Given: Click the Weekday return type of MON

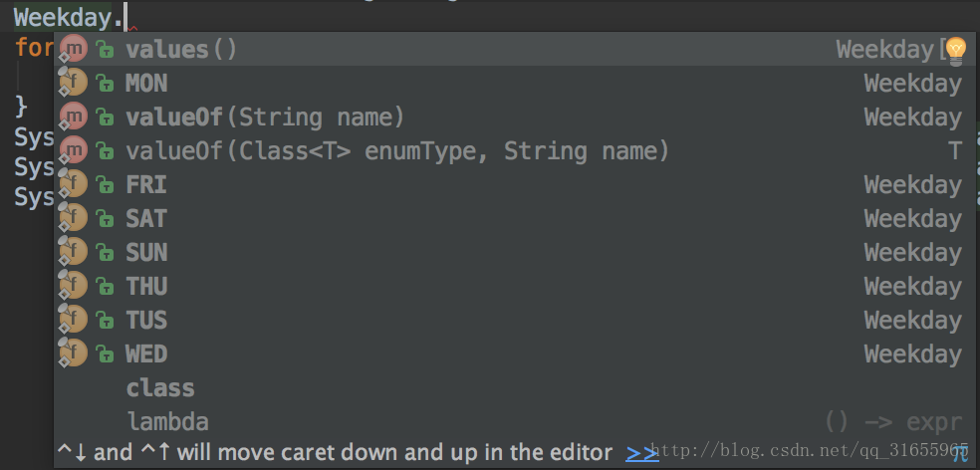Looking at the screenshot, I should pyautogui.click(x=912, y=83).
